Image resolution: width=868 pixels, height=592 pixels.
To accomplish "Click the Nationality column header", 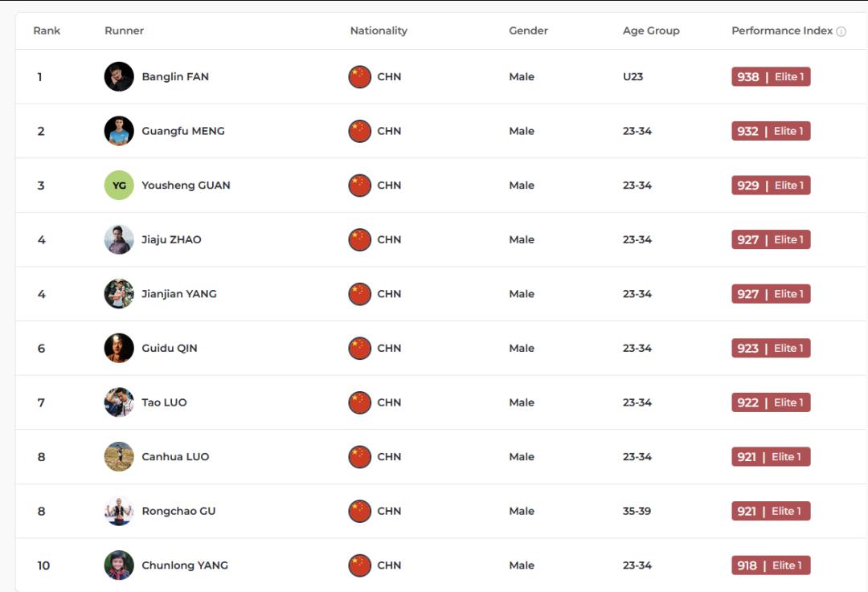I will tap(379, 31).
